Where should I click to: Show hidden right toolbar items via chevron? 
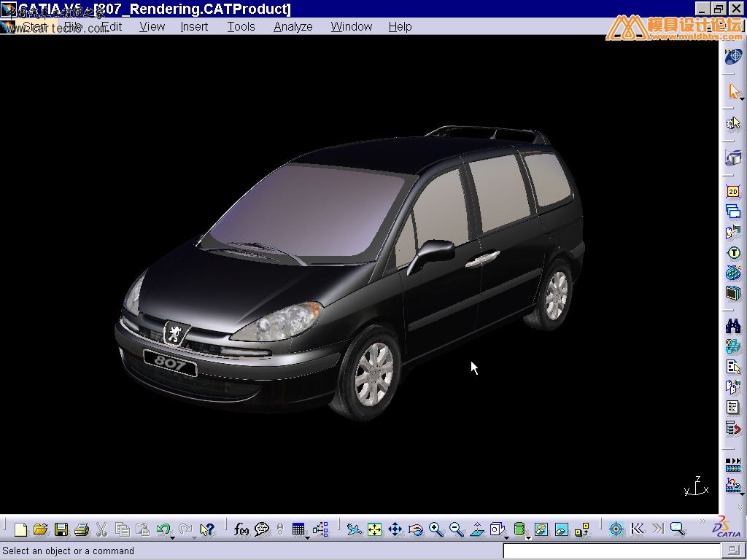coord(741,507)
